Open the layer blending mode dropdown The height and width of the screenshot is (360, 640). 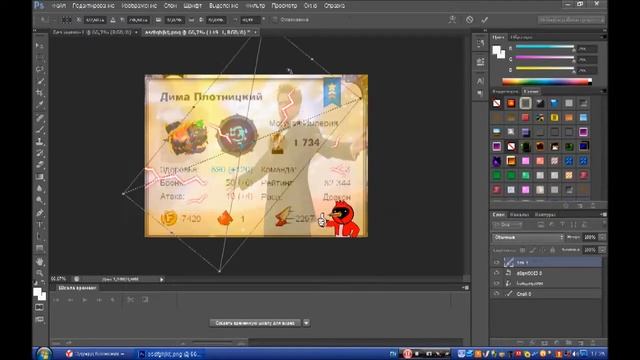pos(528,237)
